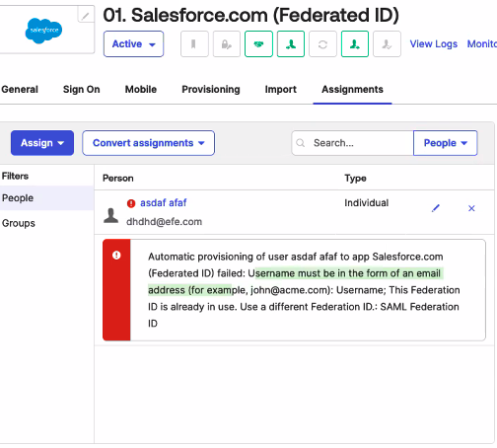Click the Filters heading
Viewport: 497px width, 448px height.
point(15,176)
